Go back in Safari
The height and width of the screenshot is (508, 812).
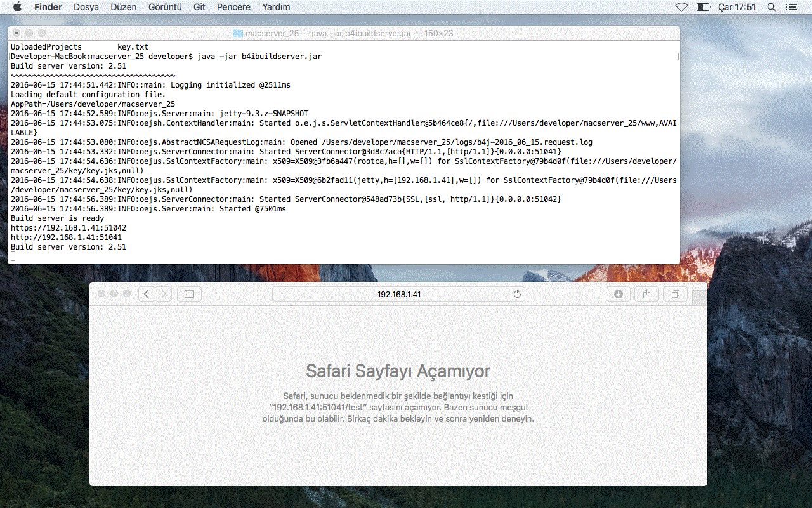pyautogui.click(x=147, y=294)
